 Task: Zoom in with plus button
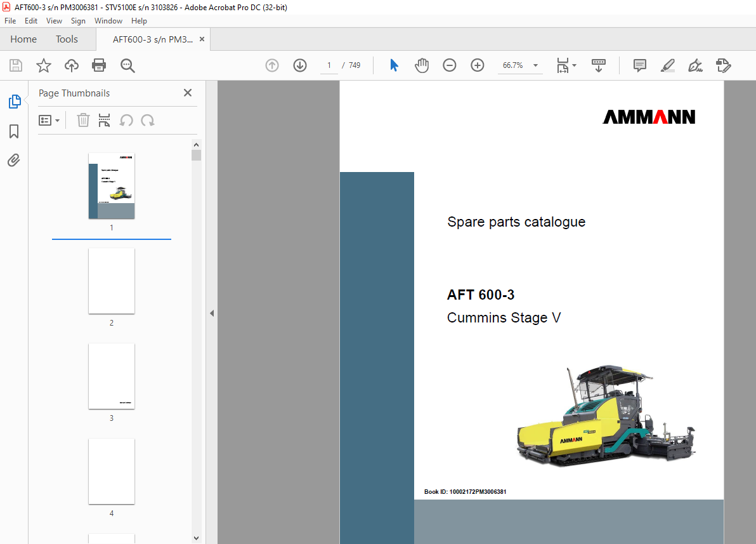click(478, 65)
